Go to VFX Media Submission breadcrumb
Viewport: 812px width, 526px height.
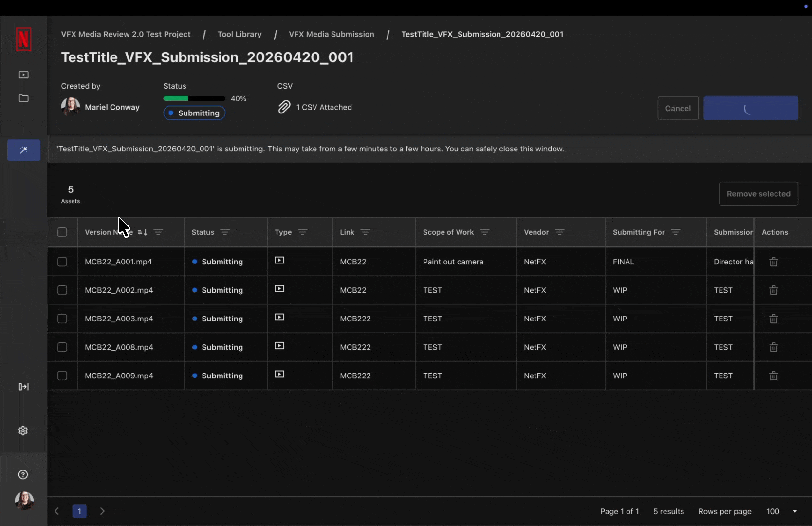tap(332, 34)
